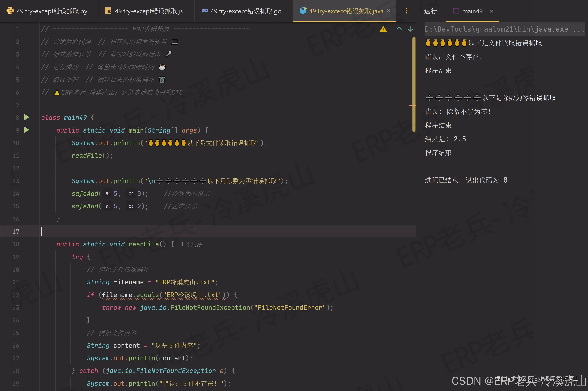Go to previous highlighted error arrow
Viewport: 588px width, 391px height.
(x=399, y=29)
